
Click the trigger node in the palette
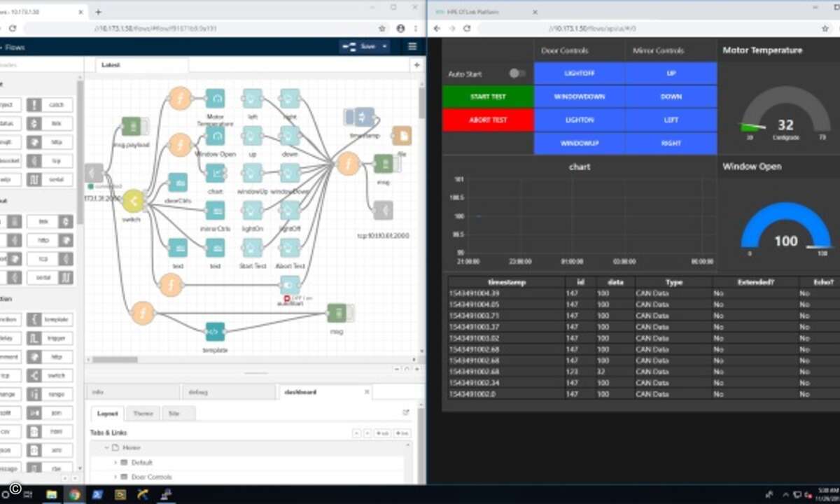click(x=49, y=338)
